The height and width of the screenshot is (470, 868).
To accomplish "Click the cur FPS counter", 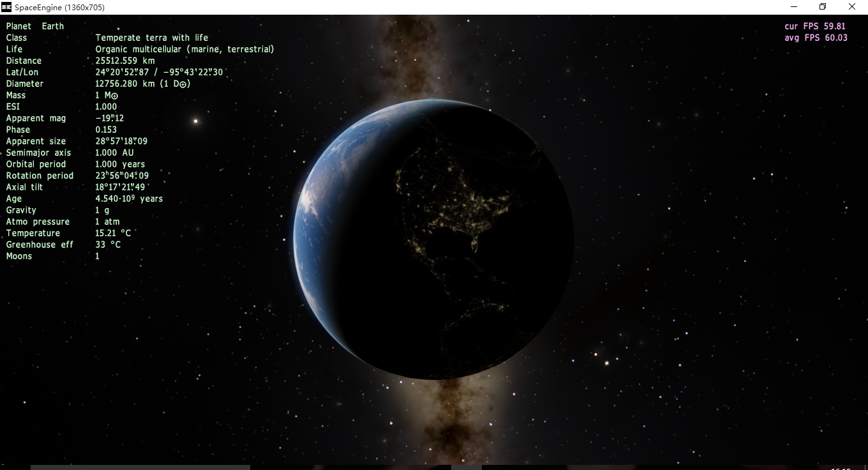I will (x=815, y=26).
